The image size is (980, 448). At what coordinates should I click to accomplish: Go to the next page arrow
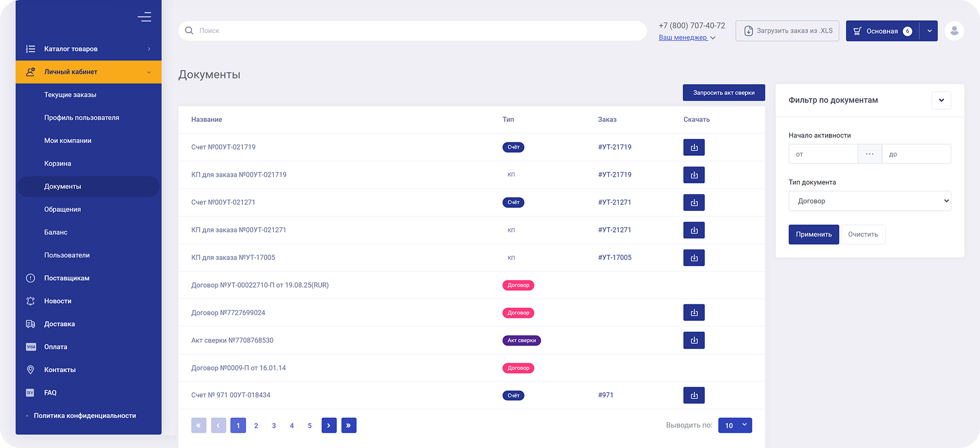[x=329, y=426]
